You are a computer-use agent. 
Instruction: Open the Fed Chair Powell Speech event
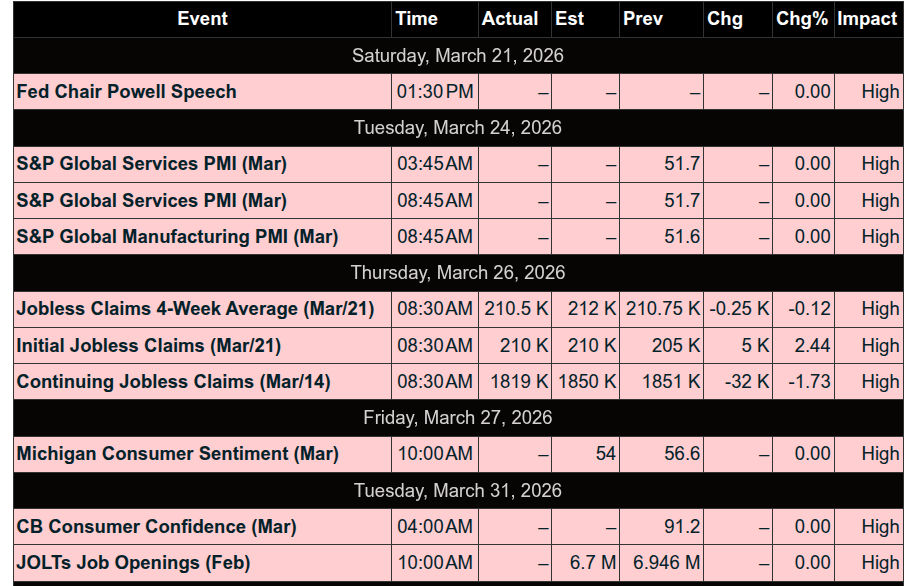click(127, 92)
